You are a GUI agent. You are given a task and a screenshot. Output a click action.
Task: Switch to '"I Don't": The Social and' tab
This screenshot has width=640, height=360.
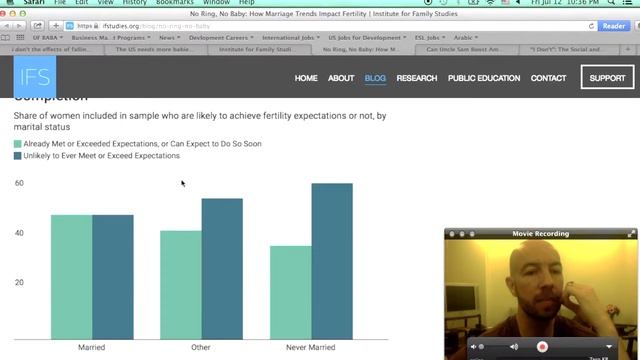coord(570,49)
